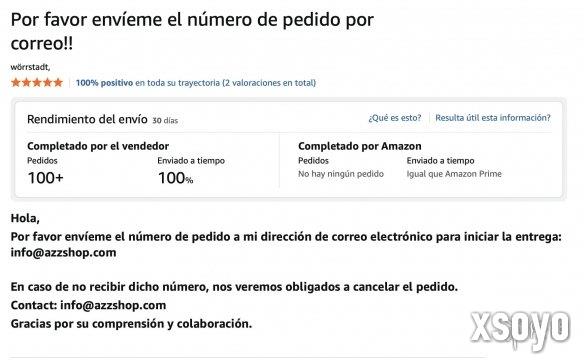This screenshot has width=584, height=360.
Task: Click the 'wörrstadt,' location text
Action: (30, 67)
